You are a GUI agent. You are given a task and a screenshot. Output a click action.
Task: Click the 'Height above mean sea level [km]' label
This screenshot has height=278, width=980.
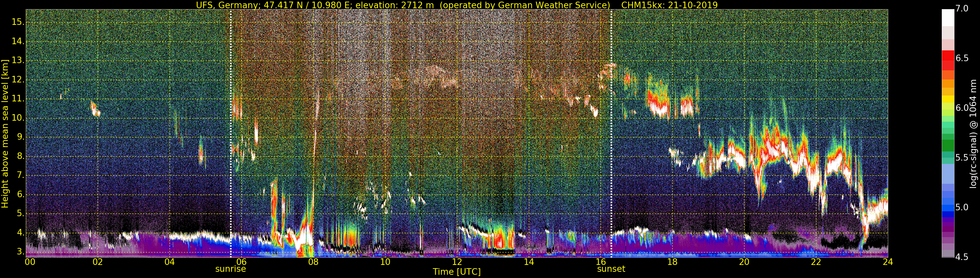pos(5,133)
